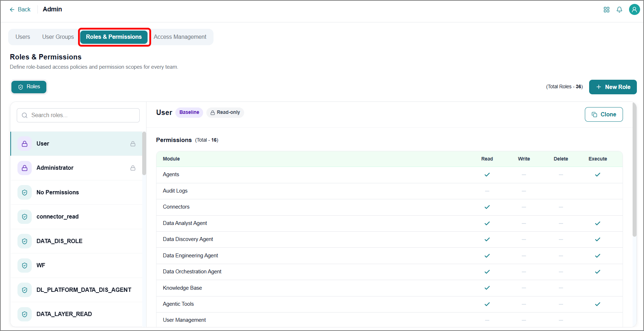644x331 pixels.
Task: Click the purple lock icon beside User
Action: tap(25, 144)
